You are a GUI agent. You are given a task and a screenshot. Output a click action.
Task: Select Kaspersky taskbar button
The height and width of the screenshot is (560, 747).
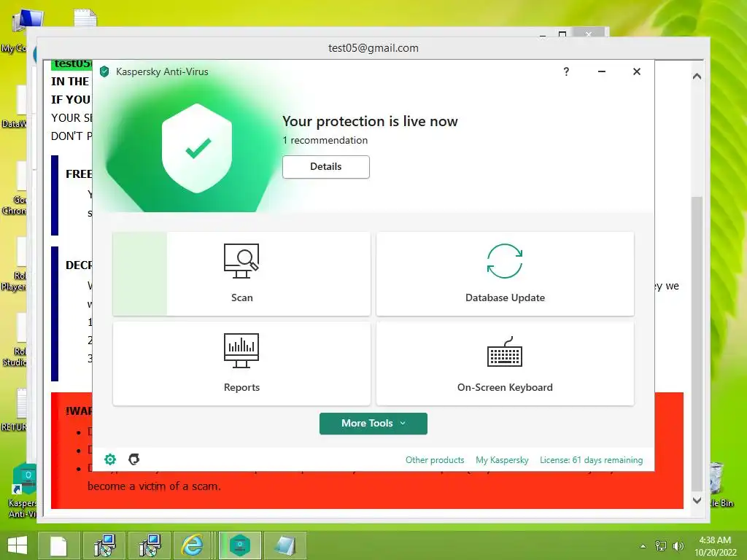click(x=239, y=545)
